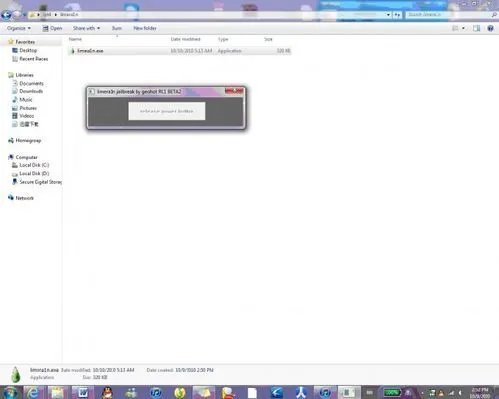Open Local Disk (C:)
The image size is (499, 399).
pos(34,165)
